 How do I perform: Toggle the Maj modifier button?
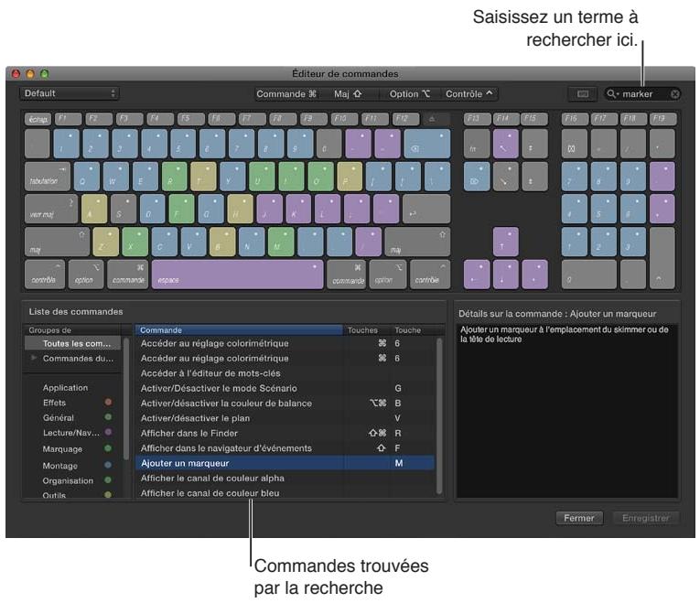click(x=349, y=93)
